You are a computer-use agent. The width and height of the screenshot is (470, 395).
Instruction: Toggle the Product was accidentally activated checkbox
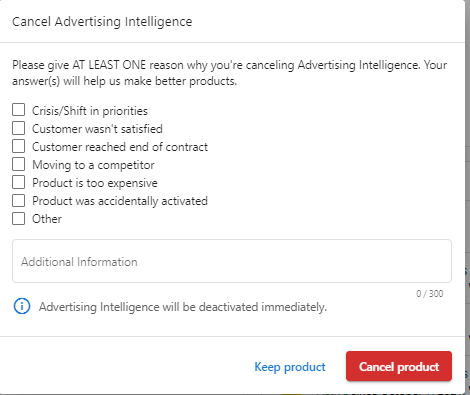[18, 201]
